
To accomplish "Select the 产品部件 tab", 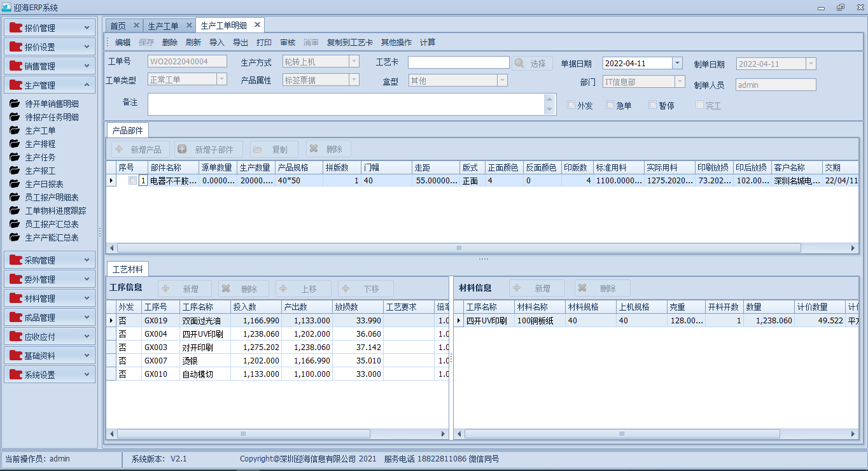I will click(127, 130).
